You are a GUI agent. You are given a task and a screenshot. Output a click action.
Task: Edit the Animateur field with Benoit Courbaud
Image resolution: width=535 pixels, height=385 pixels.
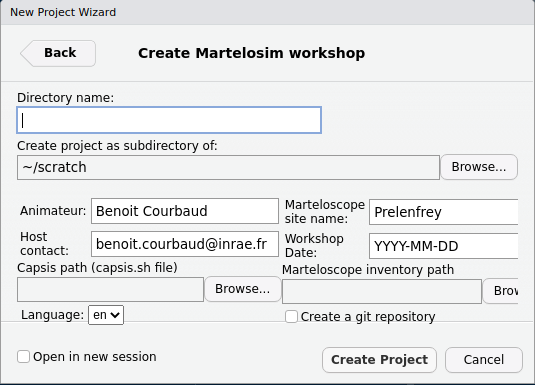(185, 211)
